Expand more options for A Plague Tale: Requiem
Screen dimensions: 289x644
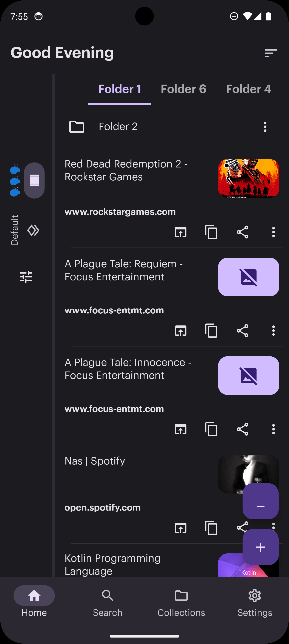click(273, 330)
